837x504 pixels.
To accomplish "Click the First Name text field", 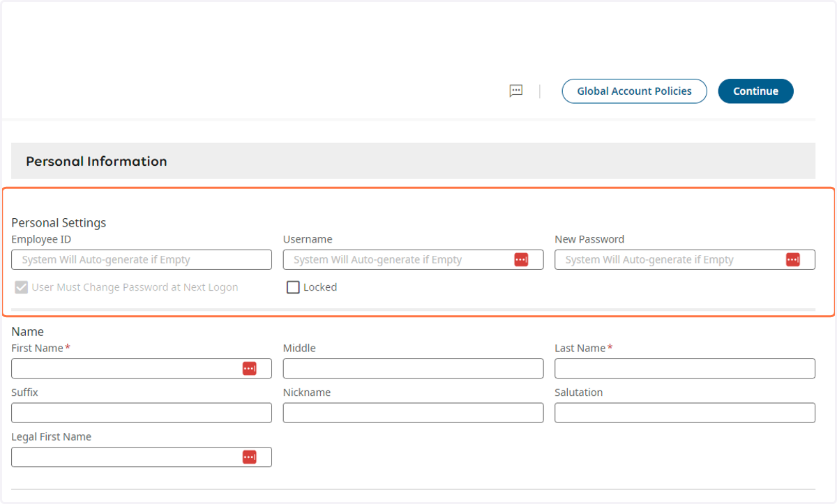I will (142, 368).
